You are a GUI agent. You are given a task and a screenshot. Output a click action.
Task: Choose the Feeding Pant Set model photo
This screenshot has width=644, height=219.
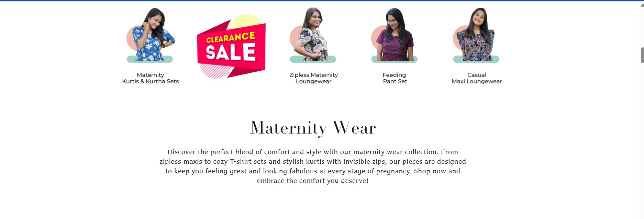[x=395, y=34]
